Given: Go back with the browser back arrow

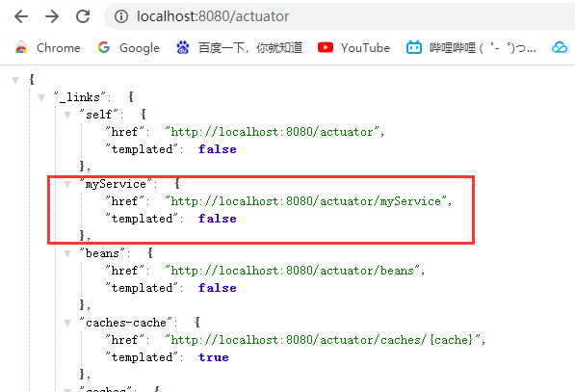Looking at the screenshot, I should point(21,16).
